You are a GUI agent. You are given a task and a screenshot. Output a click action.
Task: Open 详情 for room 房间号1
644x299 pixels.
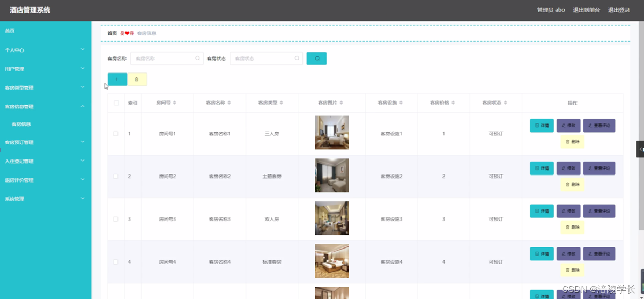(542, 126)
